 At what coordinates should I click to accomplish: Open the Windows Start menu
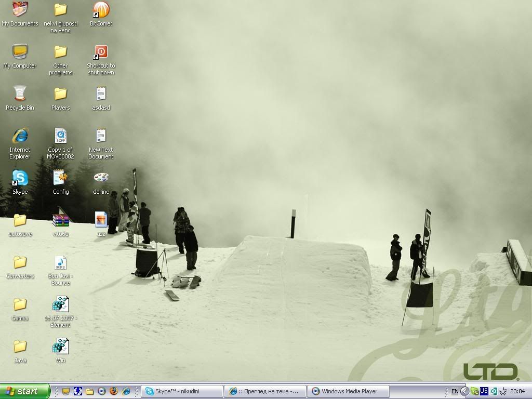(25, 391)
